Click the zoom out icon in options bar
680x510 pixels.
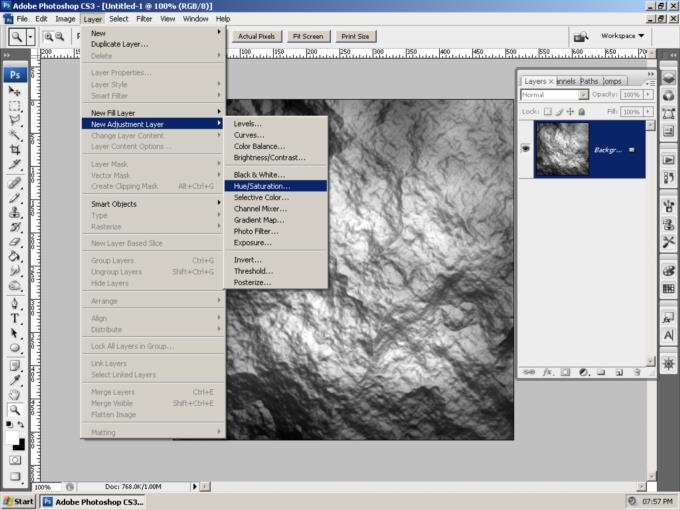(x=60, y=37)
